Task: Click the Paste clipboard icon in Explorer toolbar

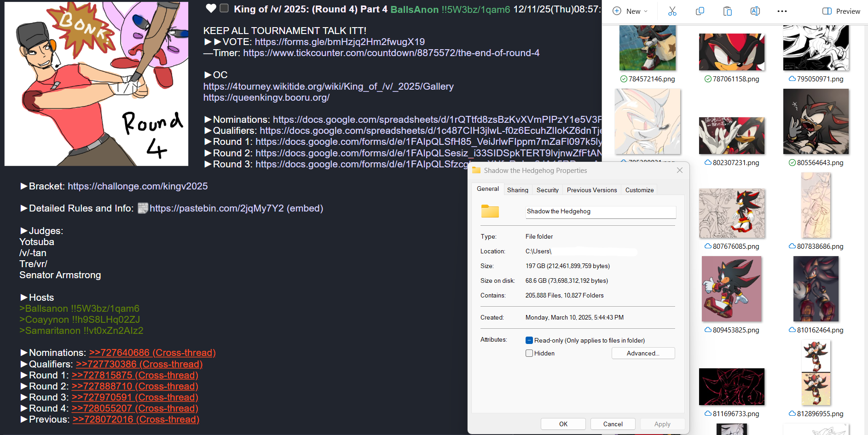Action: click(x=728, y=11)
